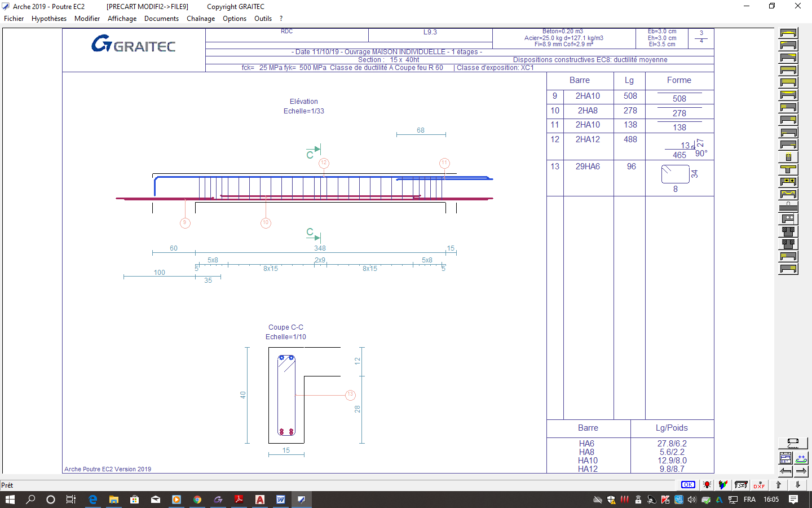Select bar marker 9 on elevation

coord(185,223)
